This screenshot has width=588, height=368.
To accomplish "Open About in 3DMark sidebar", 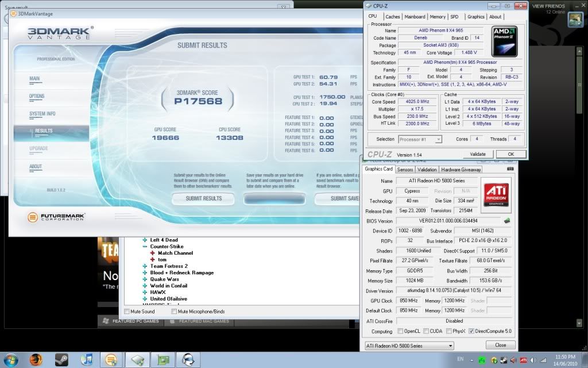I will tap(36, 167).
